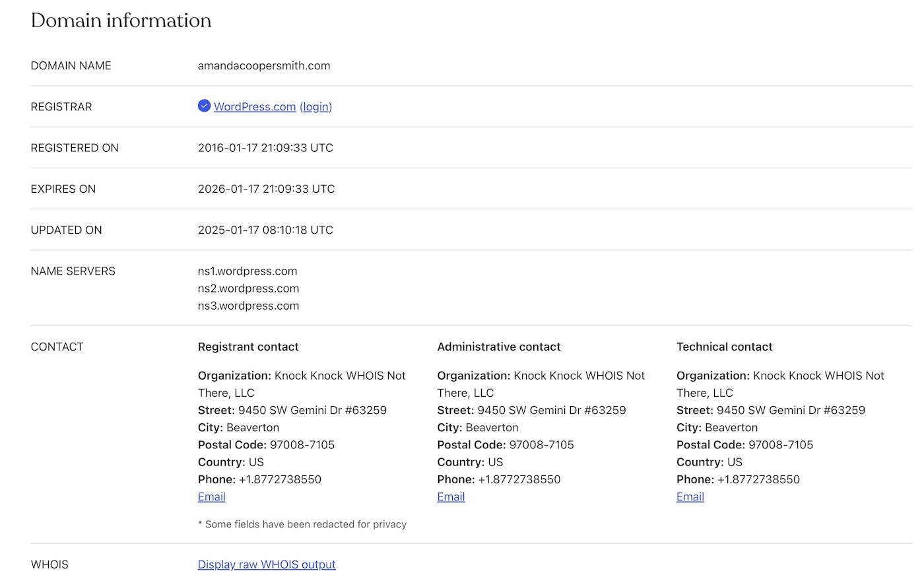Viewport: 924px width, 581px height.
Task: Click the NAME SERVERS row label
Action: 73,271
